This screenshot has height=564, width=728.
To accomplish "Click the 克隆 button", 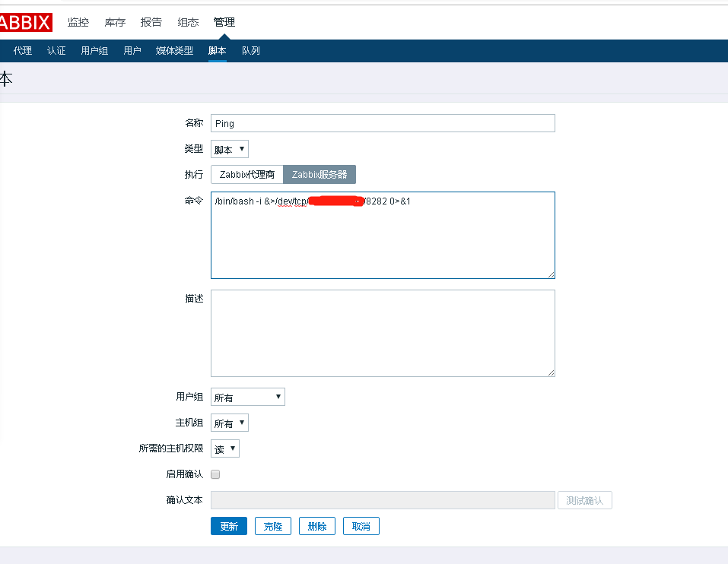I will (x=273, y=526).
